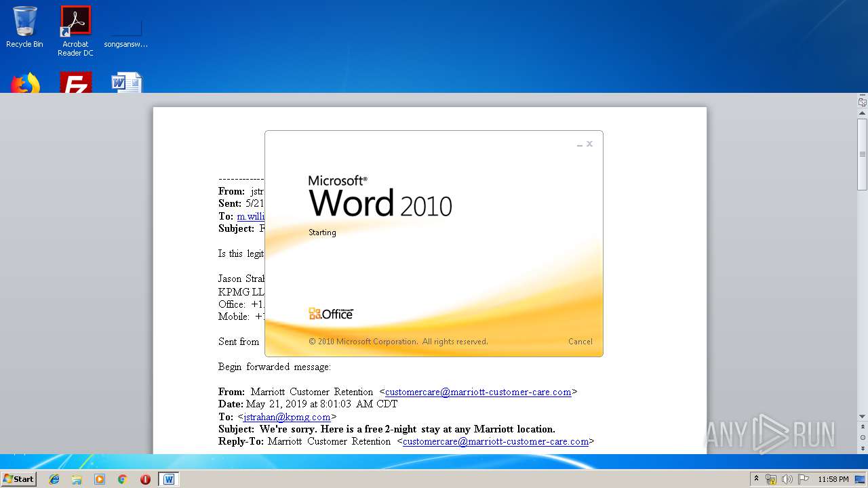Viewport: 868px width, 488px height.
Task: Go to next page double-arrow button
Action: (x=863, y=448)
